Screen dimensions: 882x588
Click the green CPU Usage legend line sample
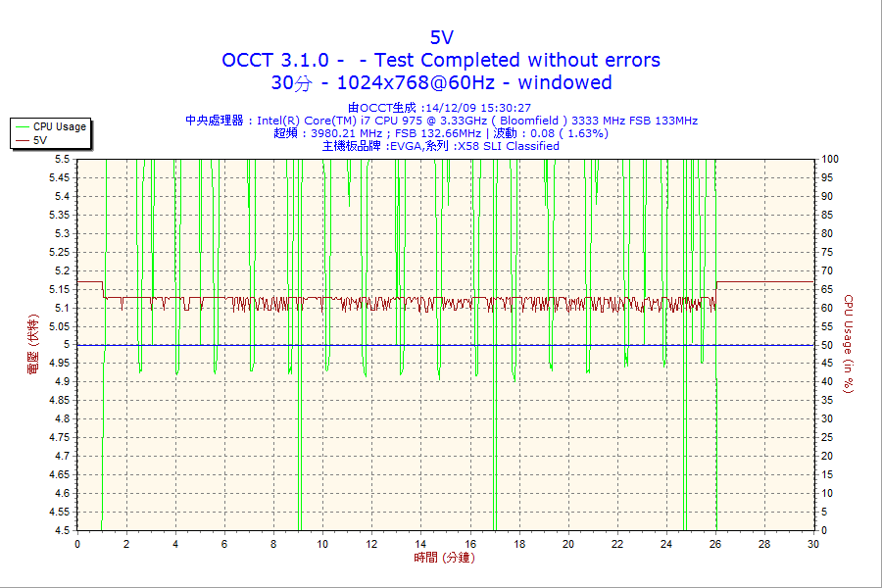coord(22,127)
